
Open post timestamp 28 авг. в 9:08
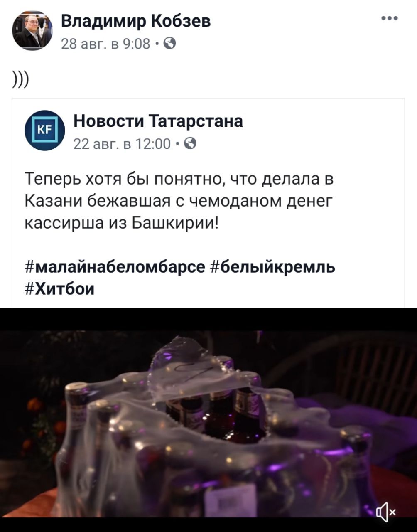tap(105, 43)
